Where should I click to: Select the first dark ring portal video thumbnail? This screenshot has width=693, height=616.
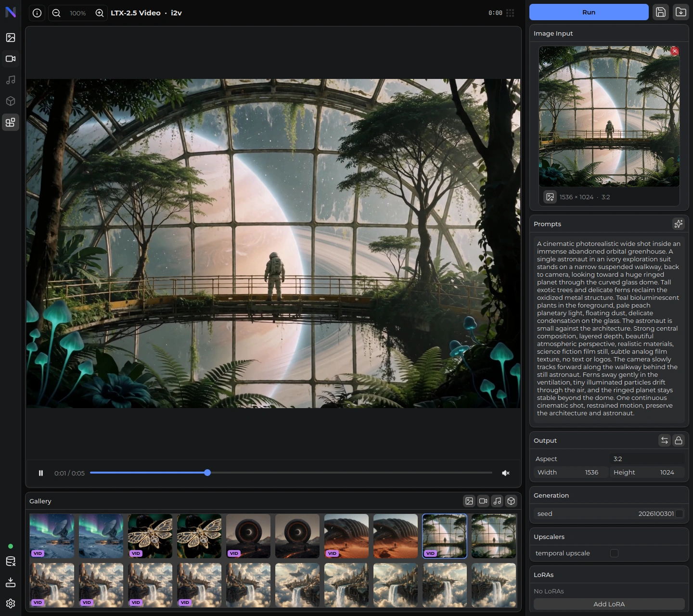[248, 536]
